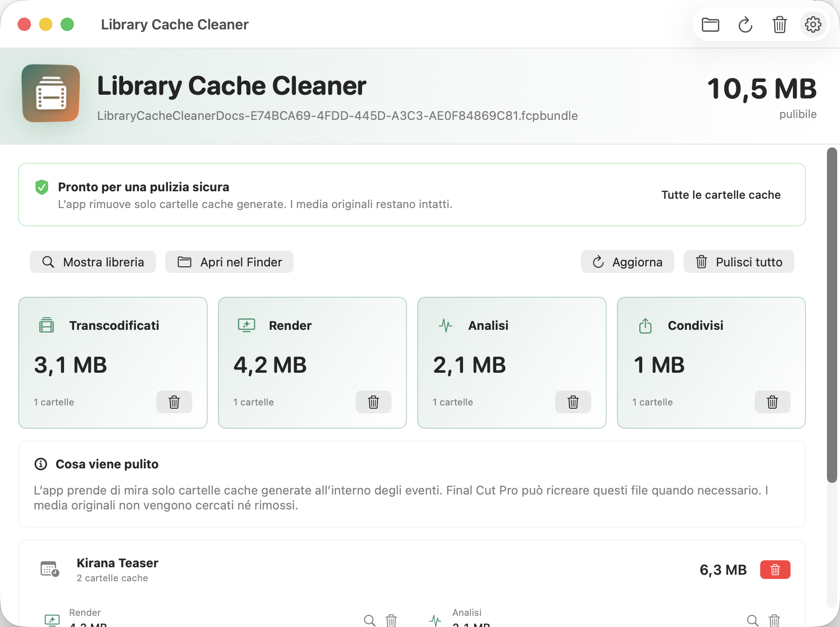
Task: Click the vertical scrollbar thumb
Action: point(832,315)
